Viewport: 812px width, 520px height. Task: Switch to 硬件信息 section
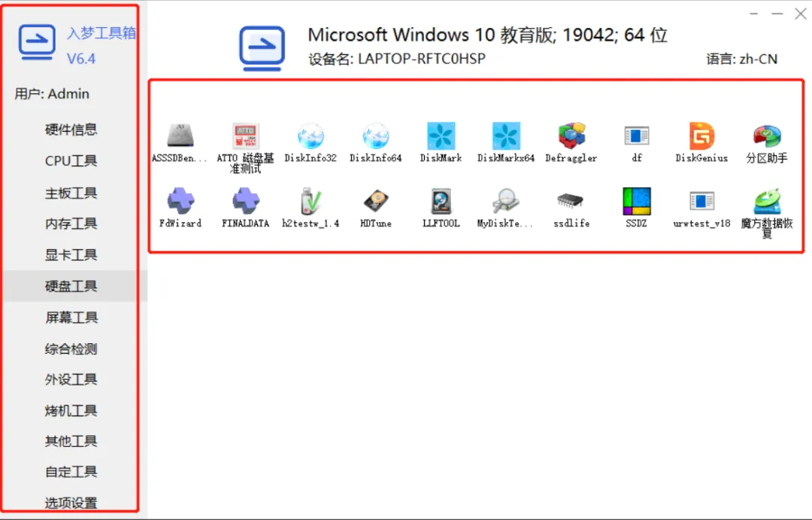point(71,129)
